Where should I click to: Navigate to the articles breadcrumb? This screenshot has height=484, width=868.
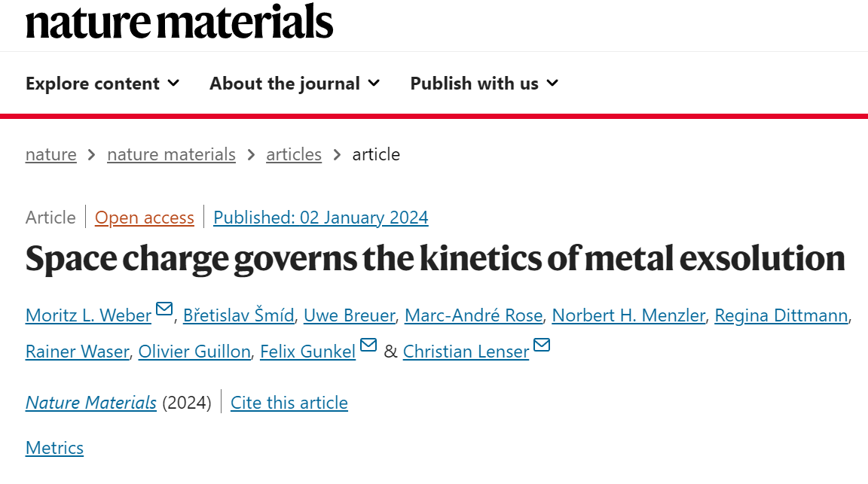click(x=294, y=154)
